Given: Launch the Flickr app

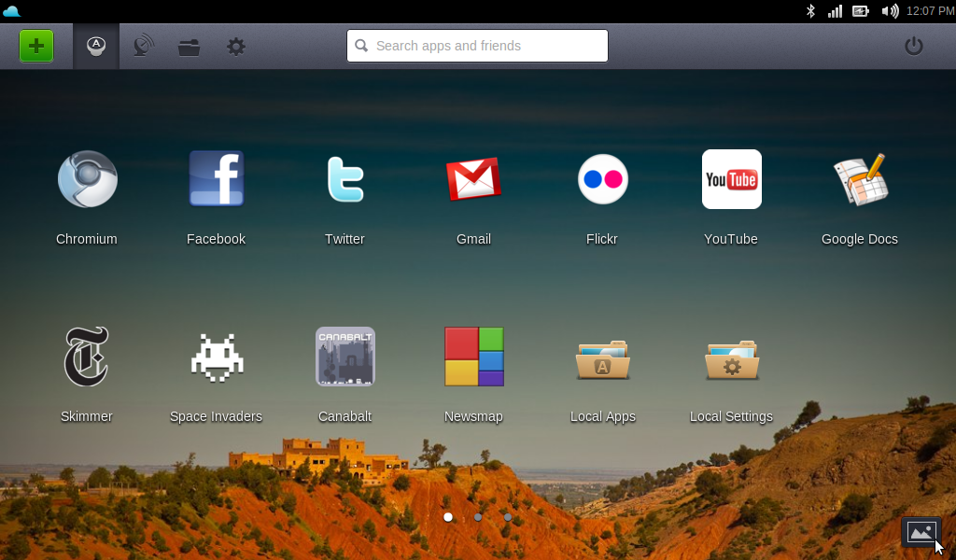Looking at the screenshot, I should pyautogui.click(x=602, y=179).
